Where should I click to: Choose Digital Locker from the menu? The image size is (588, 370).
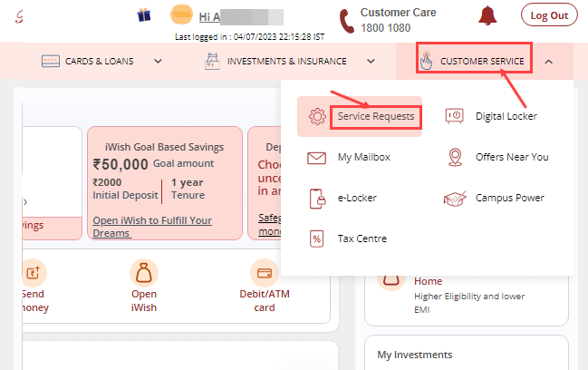506,116
